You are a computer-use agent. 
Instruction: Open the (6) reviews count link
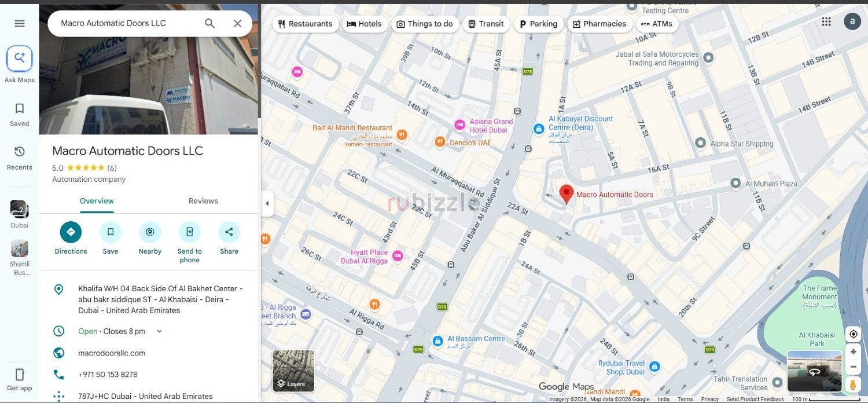click(112, 168)
